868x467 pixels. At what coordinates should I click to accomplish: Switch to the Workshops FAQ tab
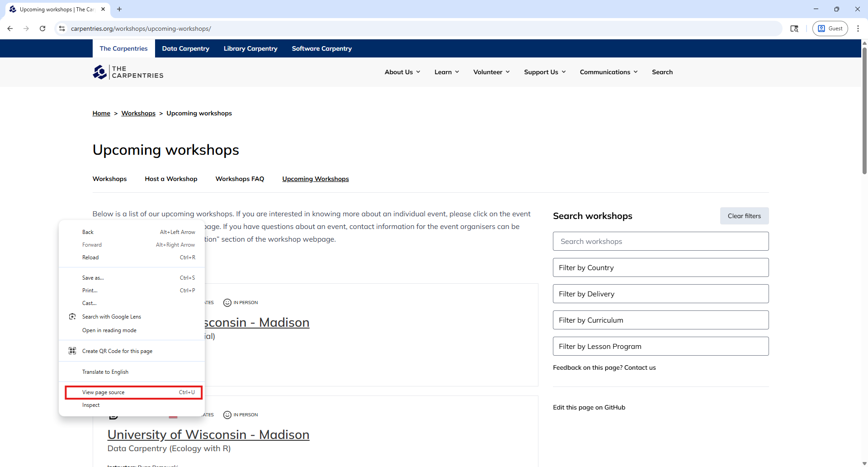point(240,179)
